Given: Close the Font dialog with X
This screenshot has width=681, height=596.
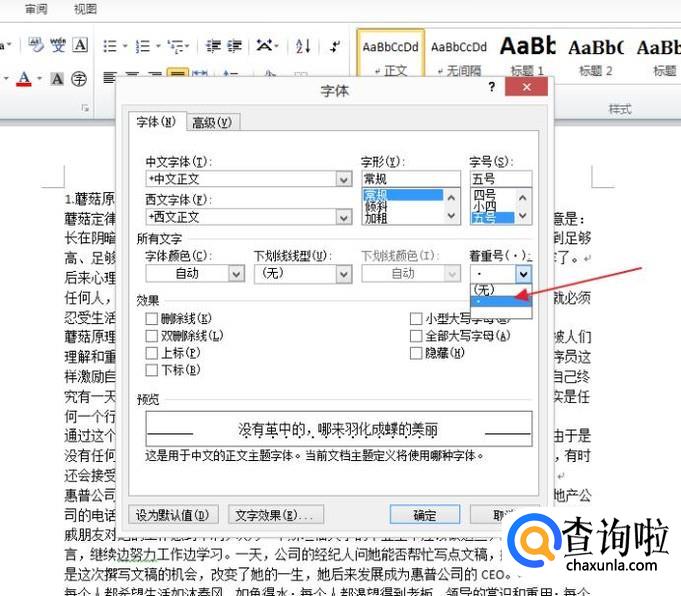Looking at the screenshot, I should 526,87.
